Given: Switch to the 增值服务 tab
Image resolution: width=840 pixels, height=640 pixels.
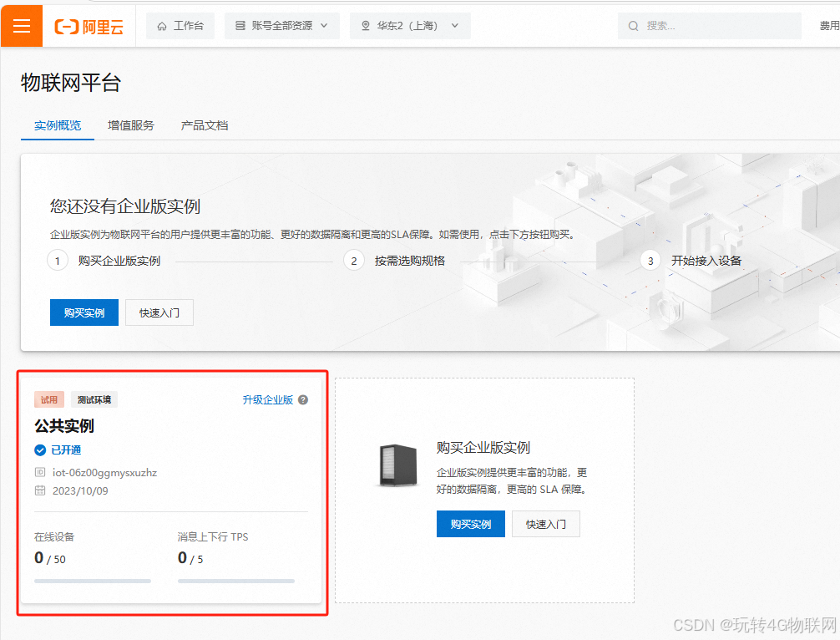Looking at the screenshot, I should coord(131,125).
